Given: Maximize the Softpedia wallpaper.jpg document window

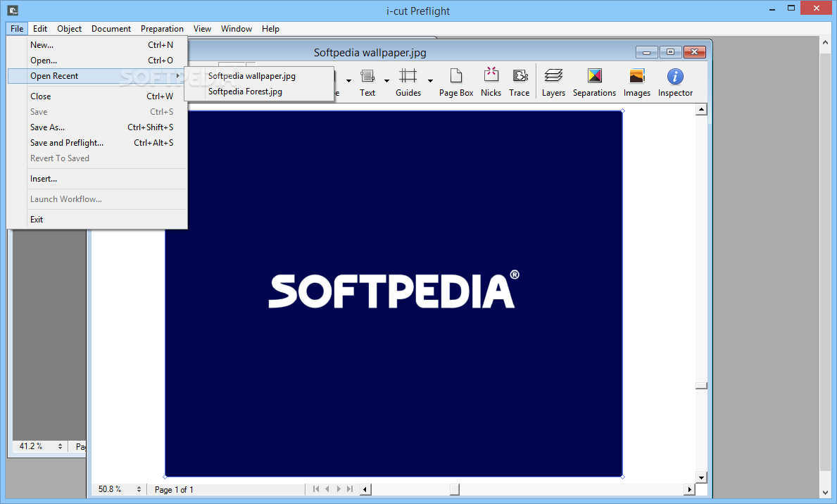Looking at the screenshot, I should pos(670,52).
